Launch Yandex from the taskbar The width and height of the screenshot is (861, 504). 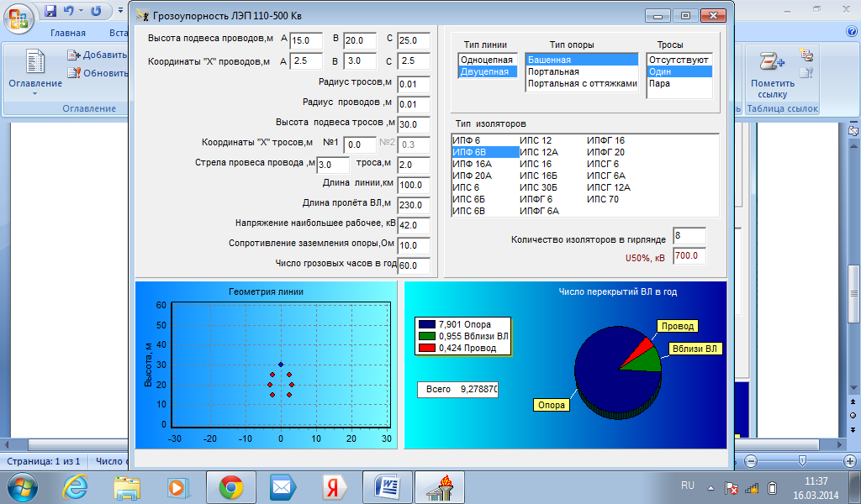(334, 486)
